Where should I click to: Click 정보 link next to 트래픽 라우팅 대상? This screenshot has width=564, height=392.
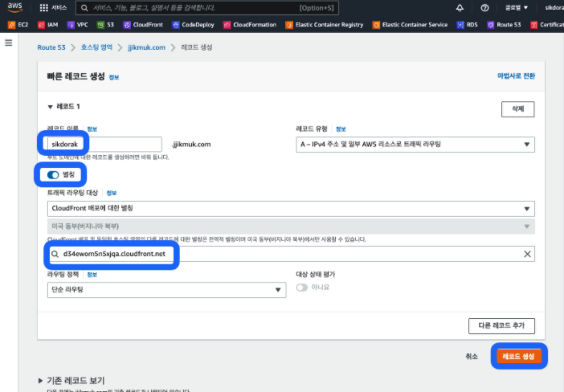112,193
